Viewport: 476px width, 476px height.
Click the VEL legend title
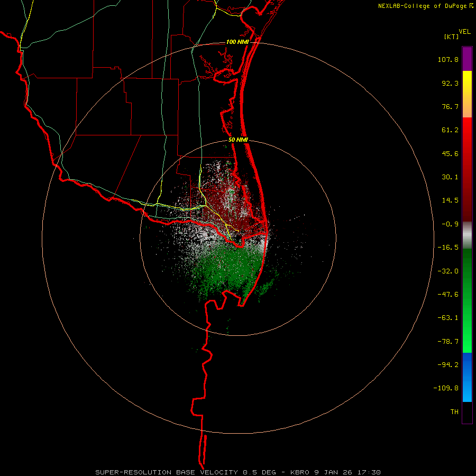coord(464,32)
